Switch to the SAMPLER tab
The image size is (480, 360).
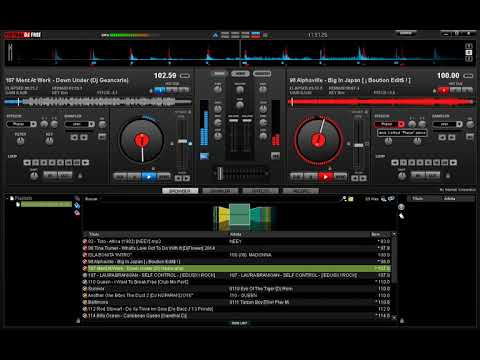coord(220,191)
